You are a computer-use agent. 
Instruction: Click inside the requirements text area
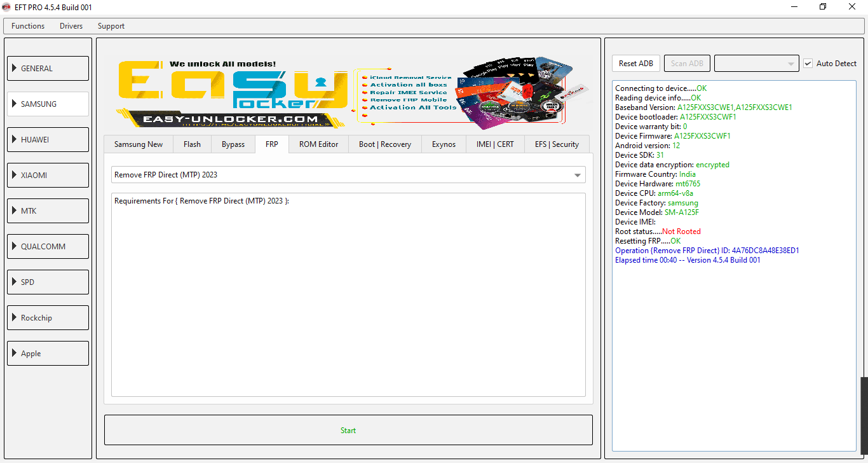coord(348,295)
